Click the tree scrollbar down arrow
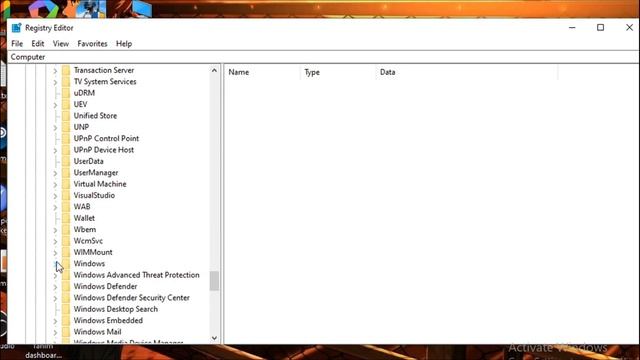 (214, 338)
